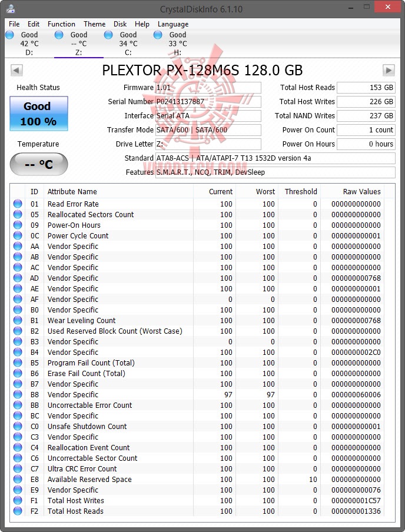Click the CrystalDiskInfo app icon in title bar

pos(11,8)
